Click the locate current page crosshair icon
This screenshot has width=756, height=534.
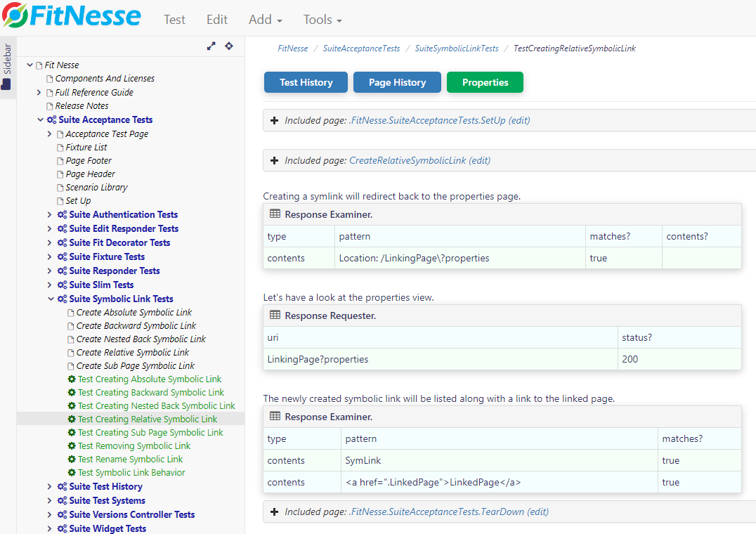pyautogui.click(x=229, y=46)
